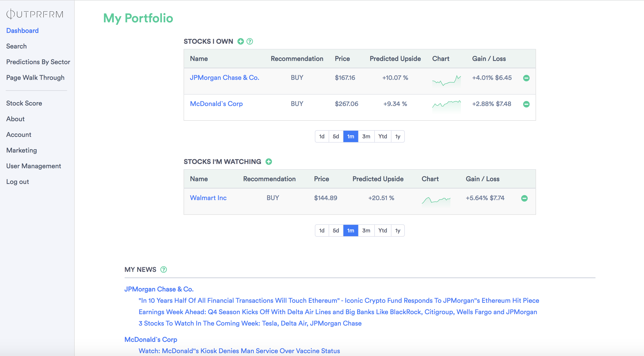Viewport: 644px width, 356px height.
Task: Open McDonald's Corp in owned table
Action: 216,104
